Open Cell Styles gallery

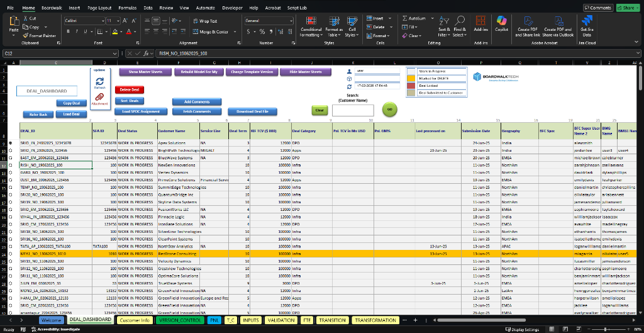coord(352,27)
